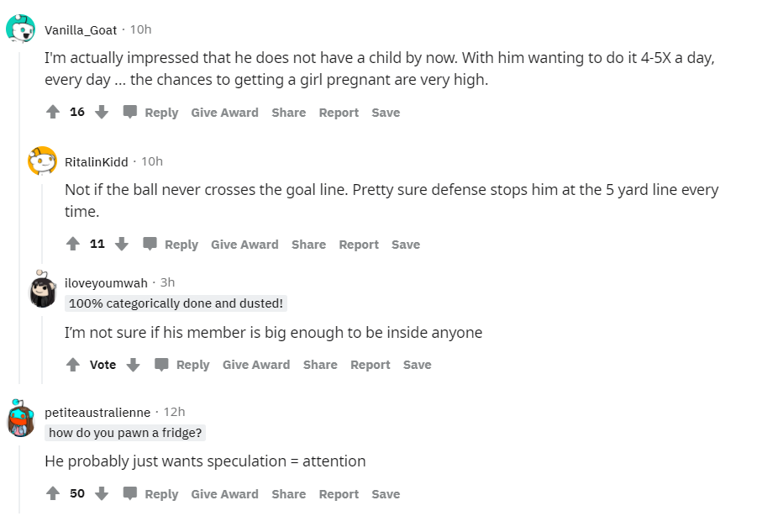Click RitalinKidd's avatar image

pos(42,161)
